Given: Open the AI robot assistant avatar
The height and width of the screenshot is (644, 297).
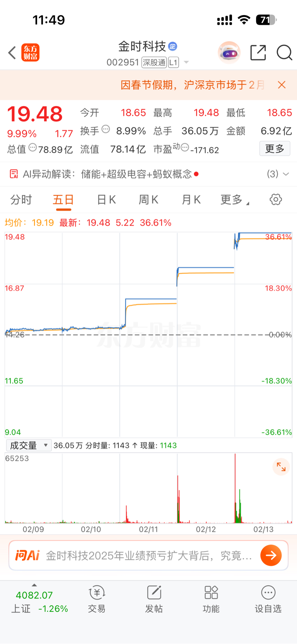Looking at the screenshot, I should pyautogui.click(x=229, y=53).
